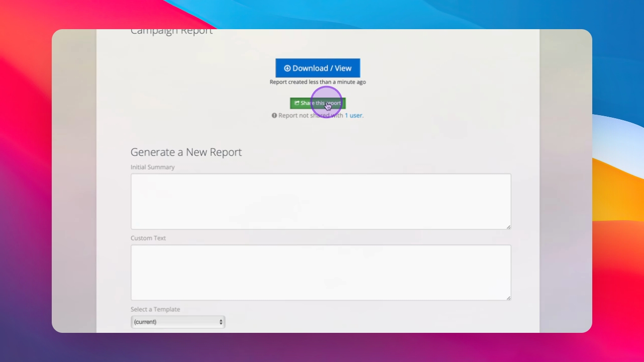Open the Select a Template dropdown

[178, 322]
